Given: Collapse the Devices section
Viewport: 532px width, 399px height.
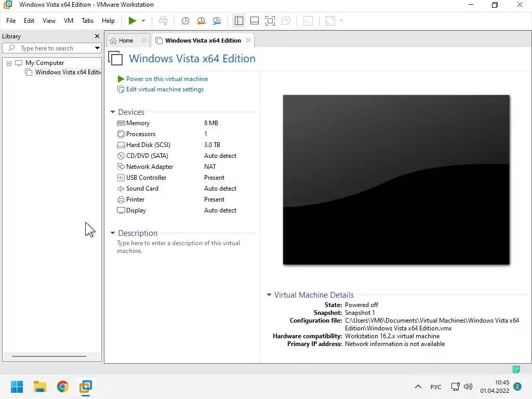Looking at the screenshot, I should pyautogui.click(x=113, y=112).
